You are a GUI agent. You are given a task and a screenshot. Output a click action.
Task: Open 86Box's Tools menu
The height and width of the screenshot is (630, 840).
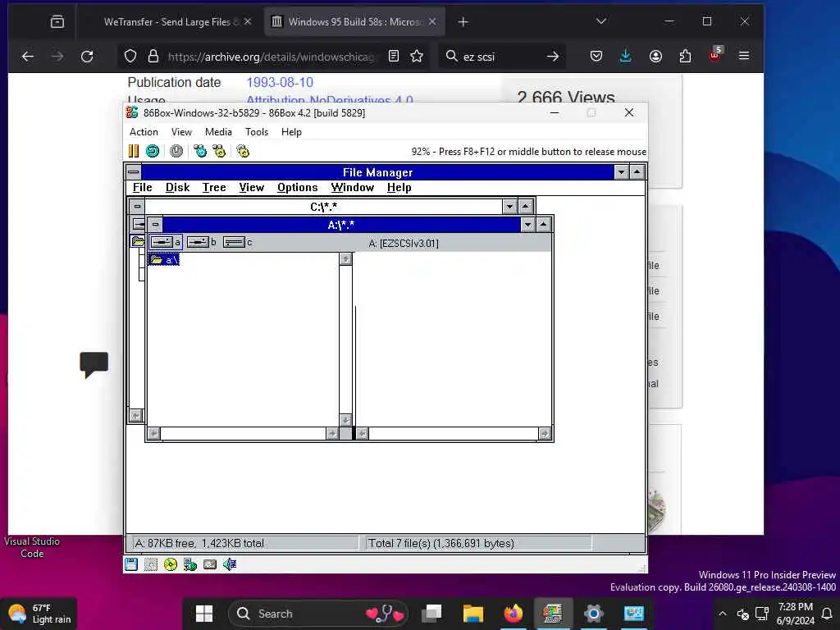pyautogui.click(x=257, y=132)
